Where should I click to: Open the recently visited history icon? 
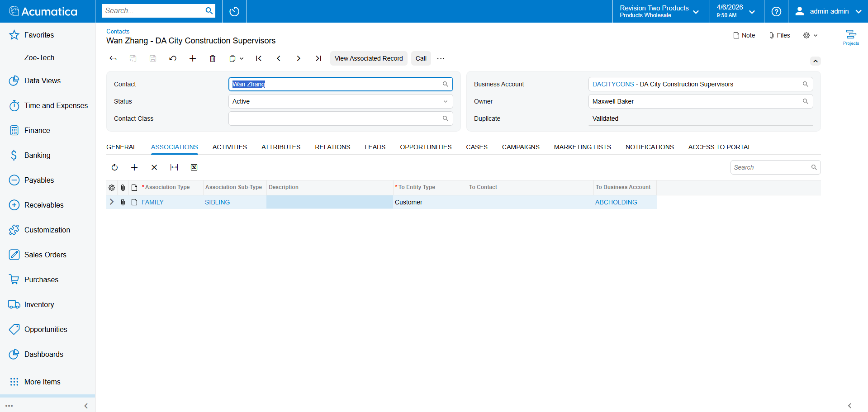click(x=234, y=11)
